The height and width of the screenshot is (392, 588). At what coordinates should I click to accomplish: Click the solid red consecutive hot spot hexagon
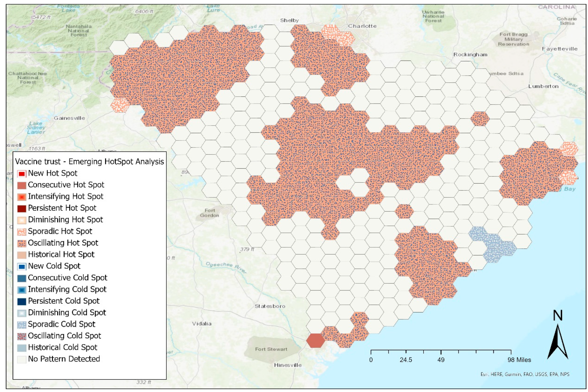point(316,340)
